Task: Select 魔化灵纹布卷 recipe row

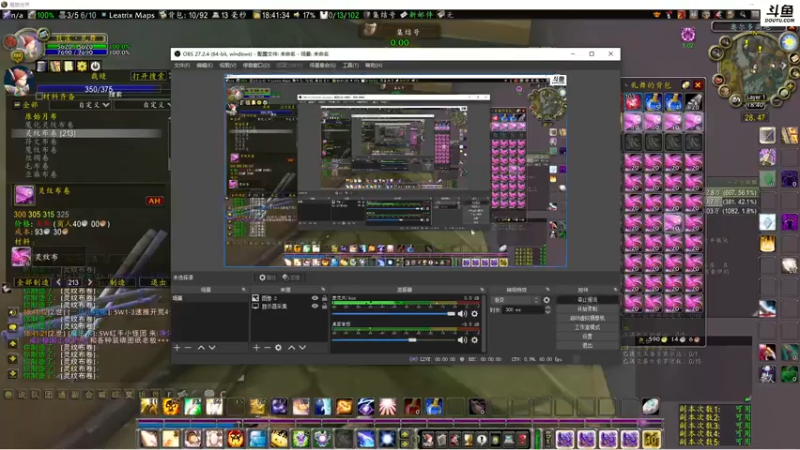Action: tap(49, 124)
